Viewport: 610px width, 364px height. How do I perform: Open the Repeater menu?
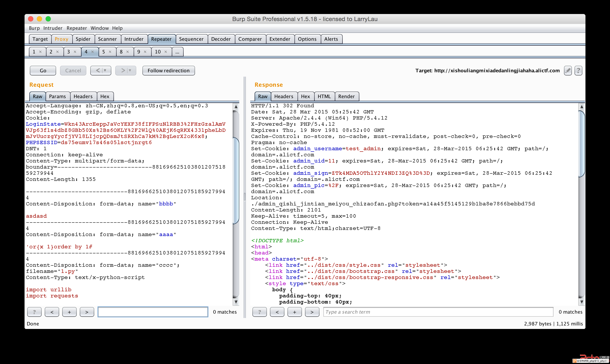tap(76, 28)
